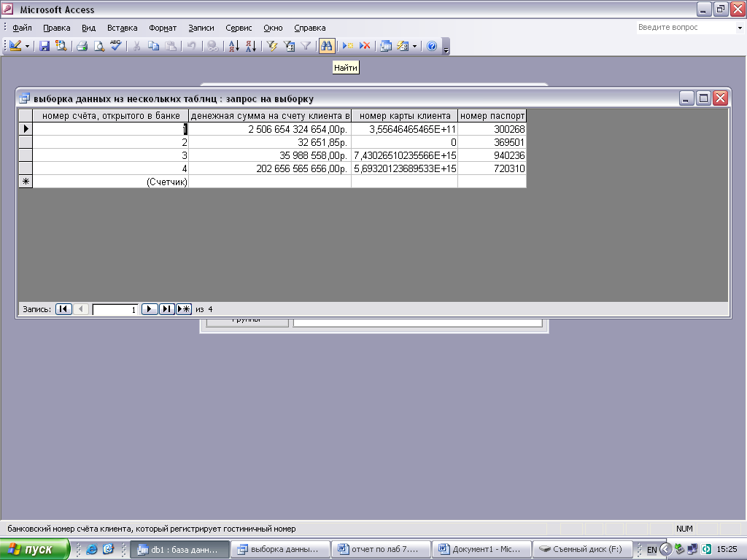Image resolution: width=747 pixels, height=560 pixels.
Task: Go to last record navigation button
Action: 166,309
